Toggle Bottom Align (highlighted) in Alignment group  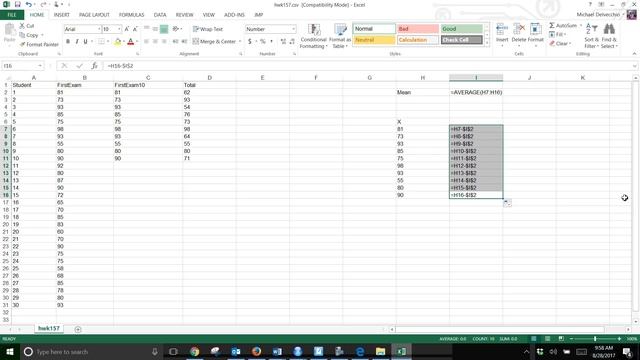tap(164, 29)
